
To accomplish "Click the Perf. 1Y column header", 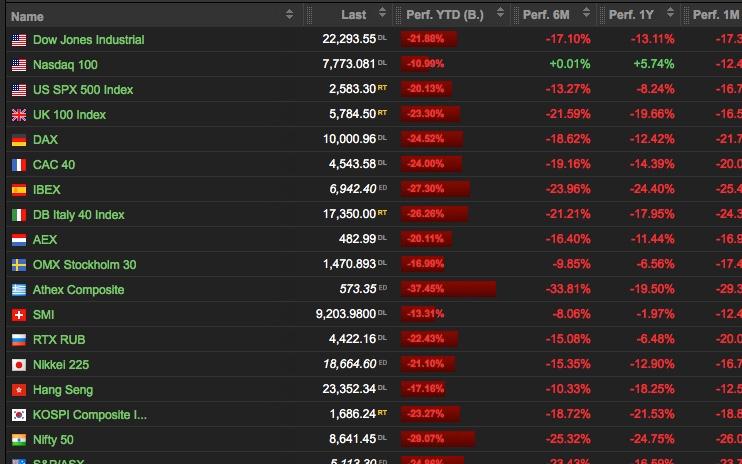I will pyautogui.click(x=630, y=15).
